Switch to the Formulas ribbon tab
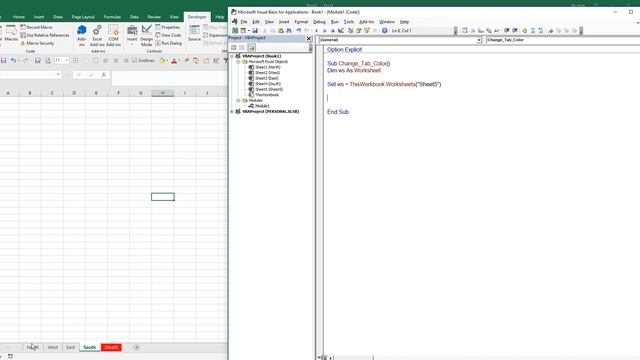640x360 pixels. (x=112, y=17)
